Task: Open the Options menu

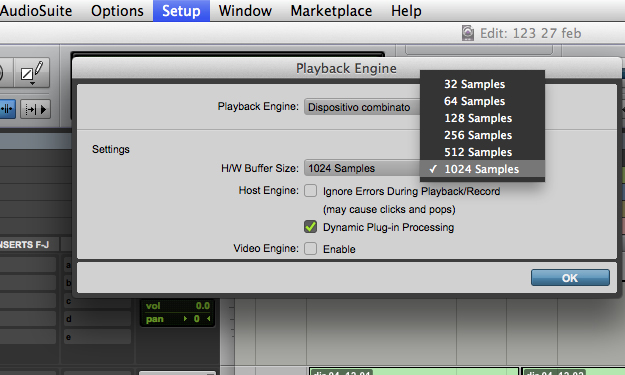Action: [117, 11]
